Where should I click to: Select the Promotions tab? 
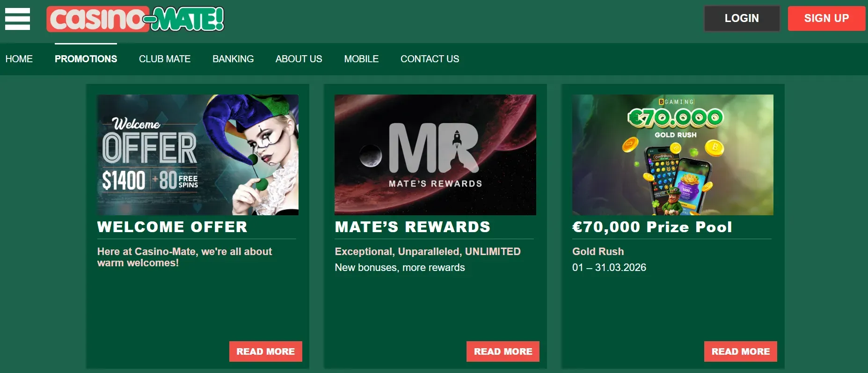[x=86, y=59]
